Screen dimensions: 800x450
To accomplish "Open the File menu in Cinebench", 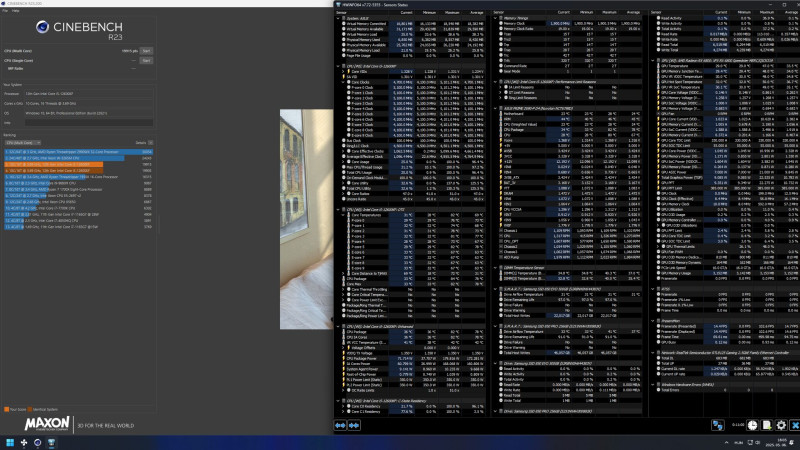I will [5, 11].
